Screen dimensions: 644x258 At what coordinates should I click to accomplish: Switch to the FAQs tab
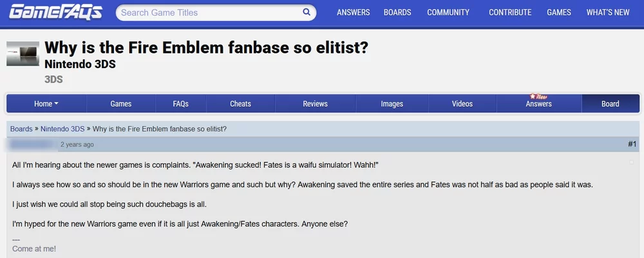[180, 104]
